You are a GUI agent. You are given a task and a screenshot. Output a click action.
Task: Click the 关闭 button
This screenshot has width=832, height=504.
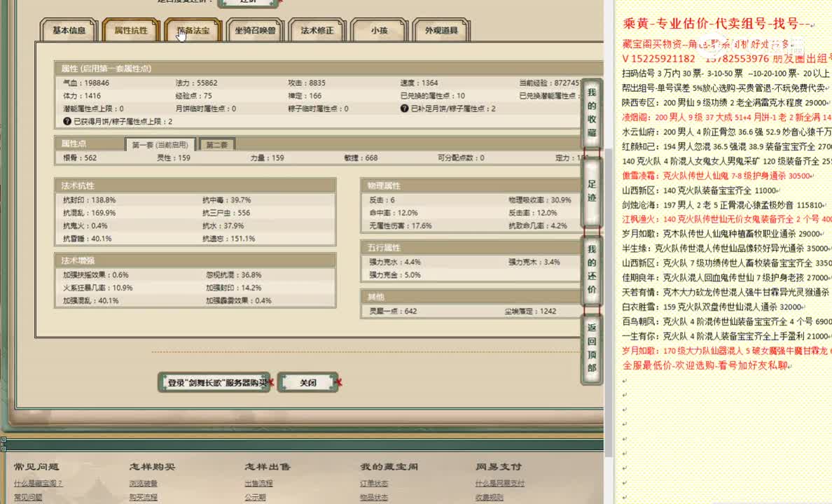(308, 382)
